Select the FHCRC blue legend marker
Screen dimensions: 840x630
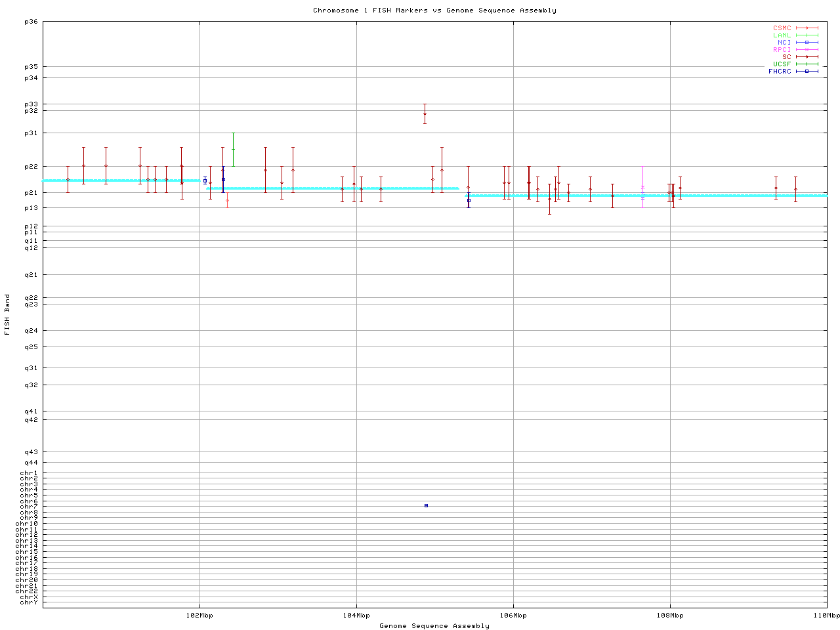[807, 72]
